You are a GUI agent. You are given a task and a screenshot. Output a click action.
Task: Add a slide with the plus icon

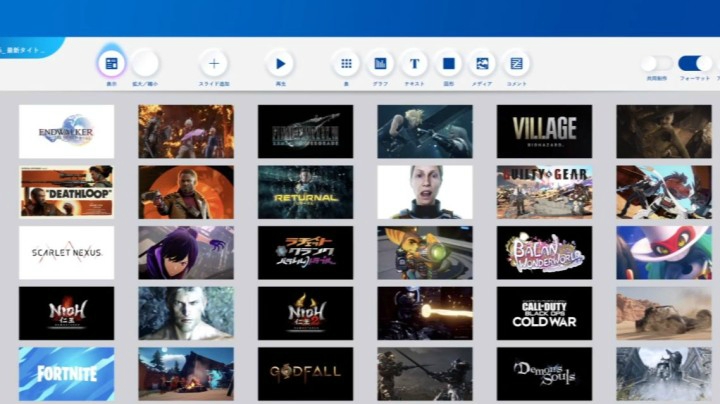coord(214,63)
